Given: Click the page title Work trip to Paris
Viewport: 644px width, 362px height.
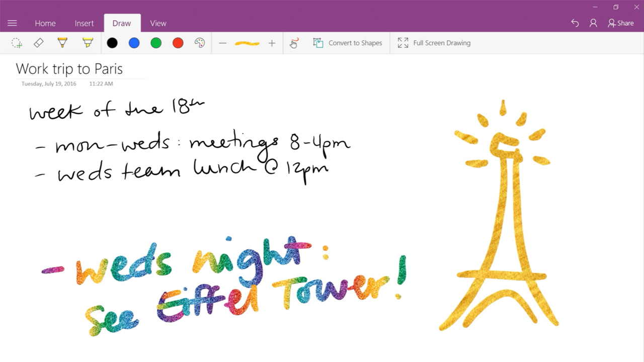Looking at the screenshot, I should (x=69, y=69).
